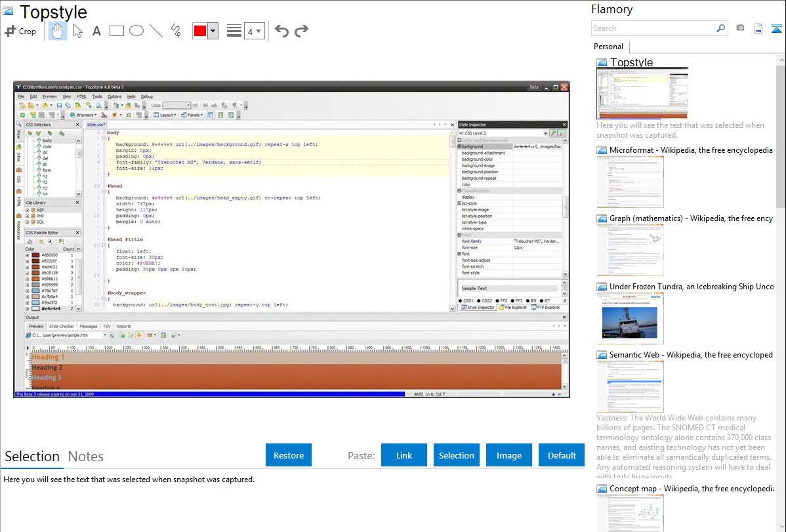This screenshot has height=532, width=786.
Task: Click the document page icon near search
Action: point(758,28)
